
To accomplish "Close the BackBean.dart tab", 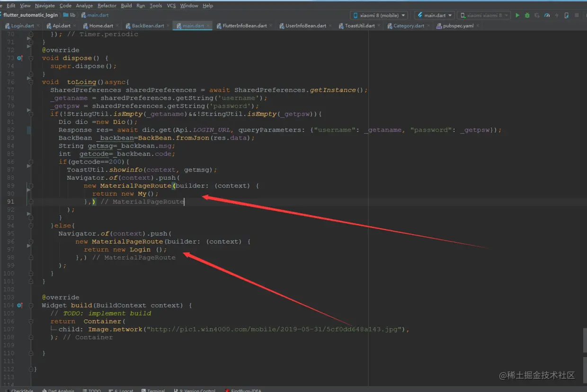I will (x=169, y=26).
